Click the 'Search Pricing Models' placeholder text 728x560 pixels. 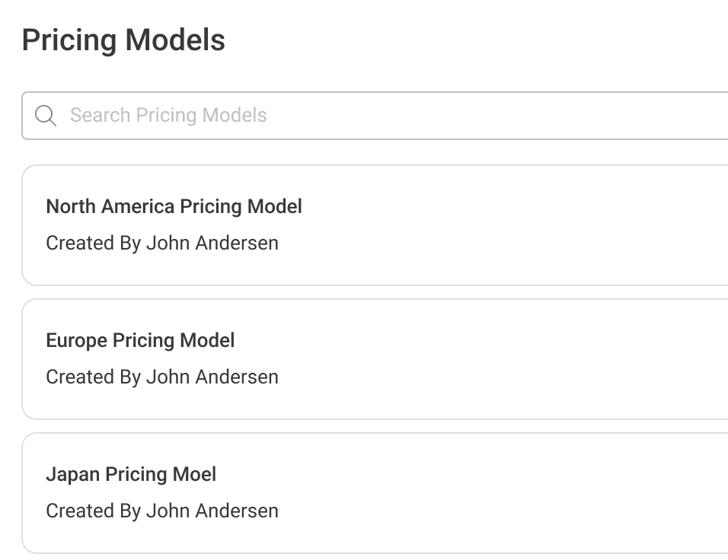(x=168, y=116)
